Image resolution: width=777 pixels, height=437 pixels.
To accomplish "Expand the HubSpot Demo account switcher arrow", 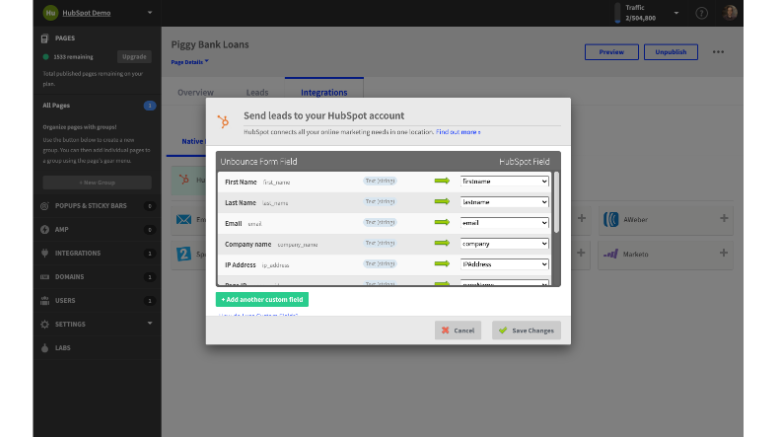I will [x=150, y=13].
